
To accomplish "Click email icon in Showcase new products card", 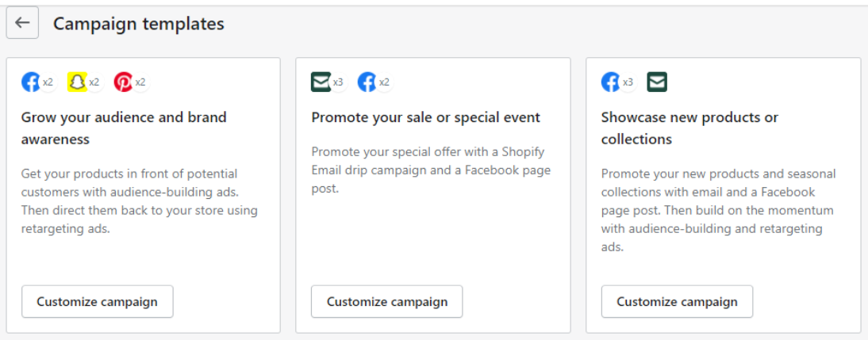I will point(657,82).
